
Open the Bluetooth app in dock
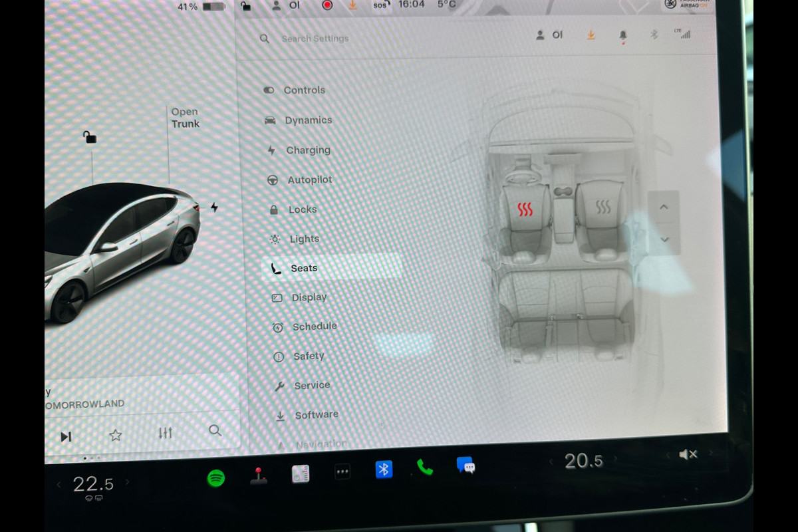tap(384, 469)
